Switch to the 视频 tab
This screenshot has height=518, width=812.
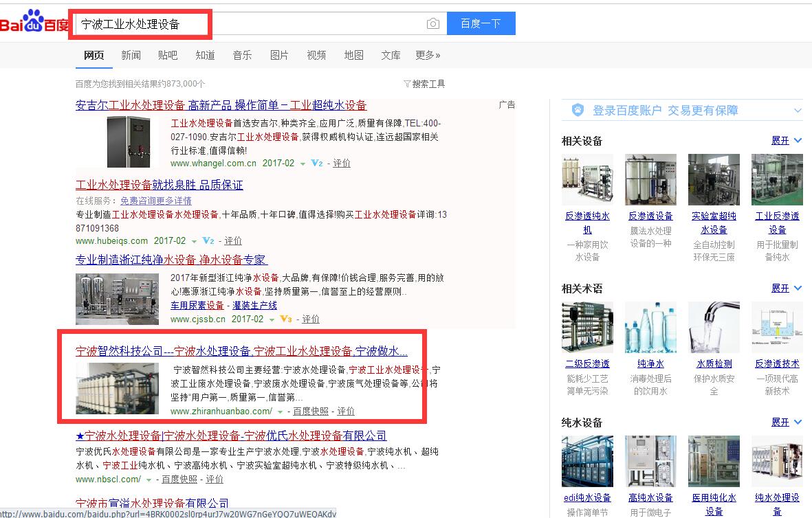tap(316, 55)
